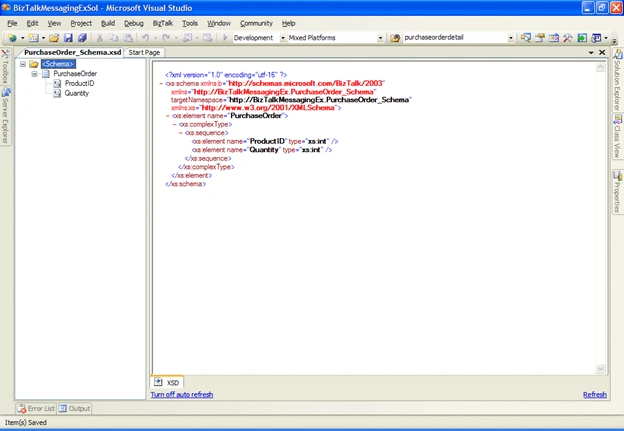Open the Server Explorer side panel
The image size is (624, 431).
point(5,116)
